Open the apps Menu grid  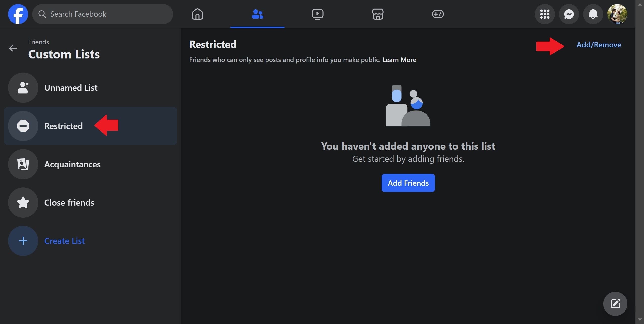(545, 14)
